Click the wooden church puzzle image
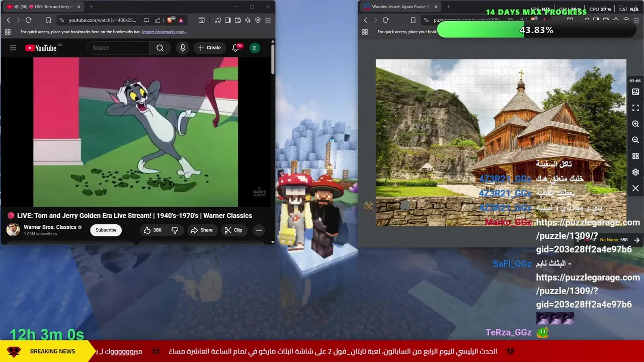This screenshot has width=644, height=362. tap(501, 143)
